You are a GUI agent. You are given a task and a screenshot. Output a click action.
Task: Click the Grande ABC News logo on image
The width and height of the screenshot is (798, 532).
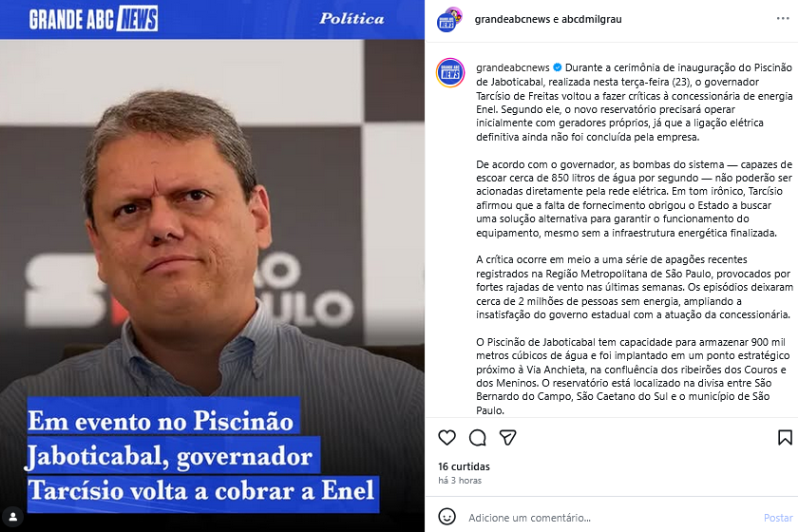point(93,19)
